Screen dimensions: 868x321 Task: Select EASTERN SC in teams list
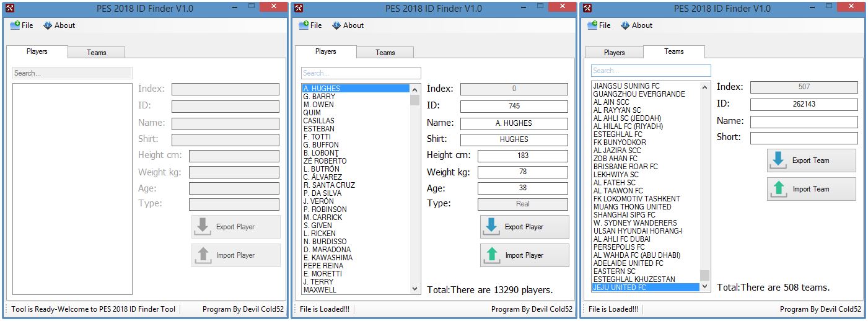646,271
